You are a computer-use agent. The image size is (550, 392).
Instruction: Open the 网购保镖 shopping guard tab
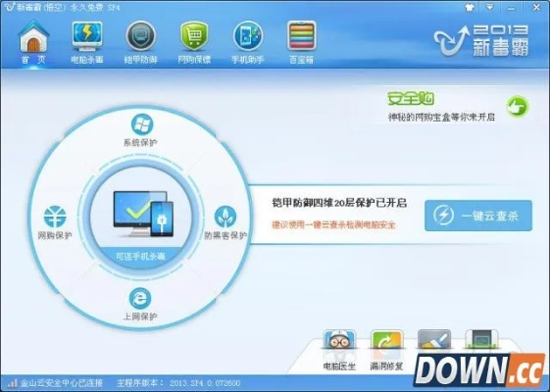click(194, 42)
